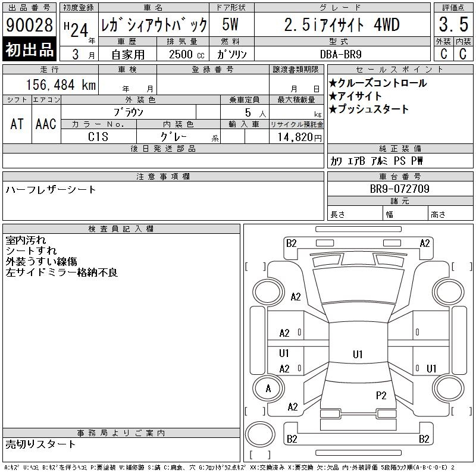Screen dimensions: 476x476
Task: Select the model code DBA-BR9
Action: click(x=341, y=54)
